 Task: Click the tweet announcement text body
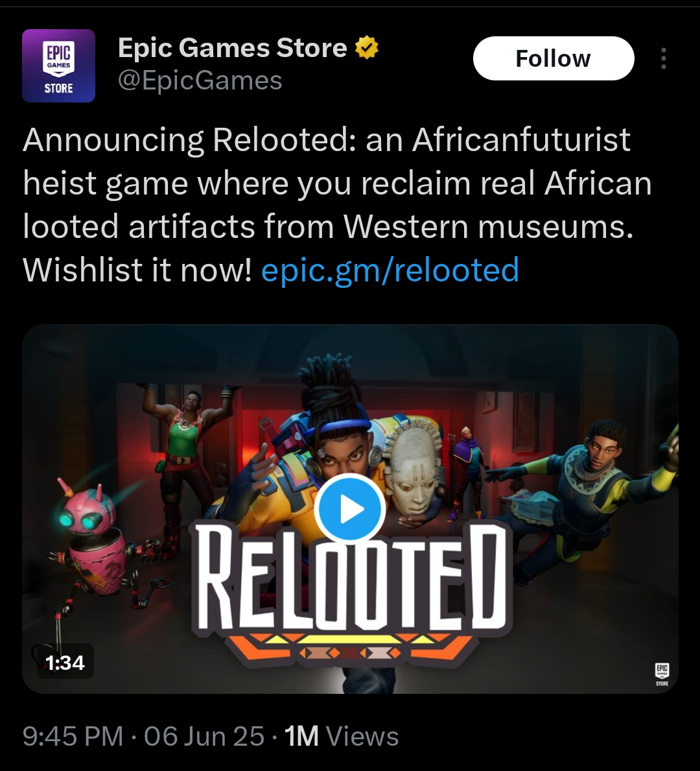[x=337, y=204]
